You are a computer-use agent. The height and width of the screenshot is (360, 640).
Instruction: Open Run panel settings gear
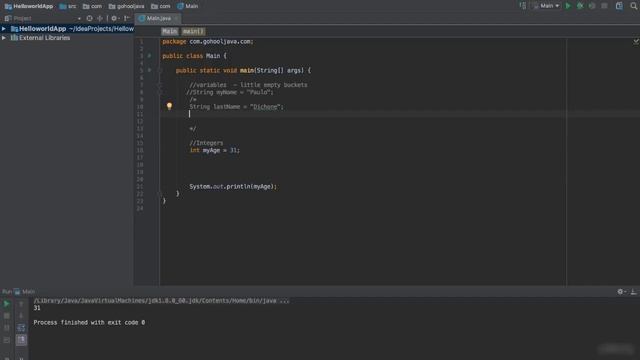[621, 291]
